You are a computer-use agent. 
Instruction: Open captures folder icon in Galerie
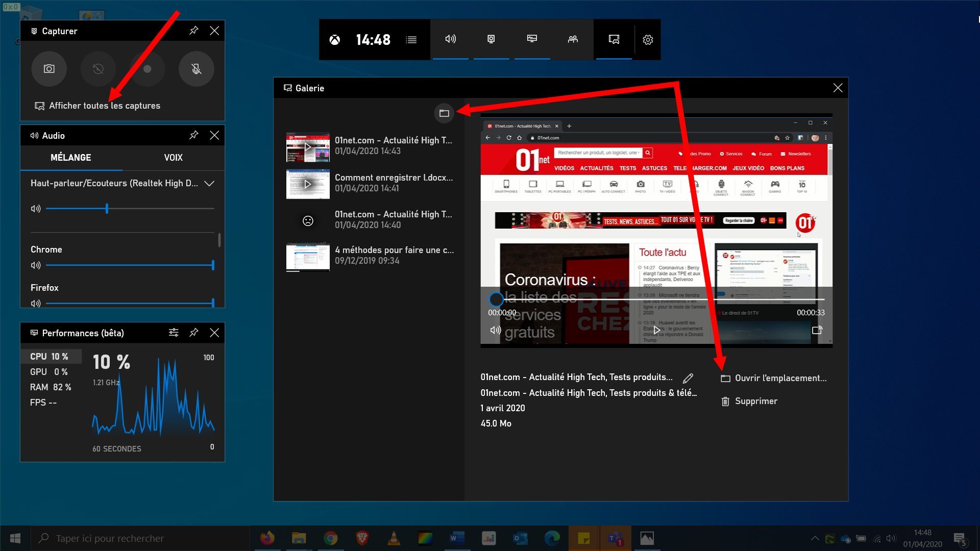tap(444, 113)
